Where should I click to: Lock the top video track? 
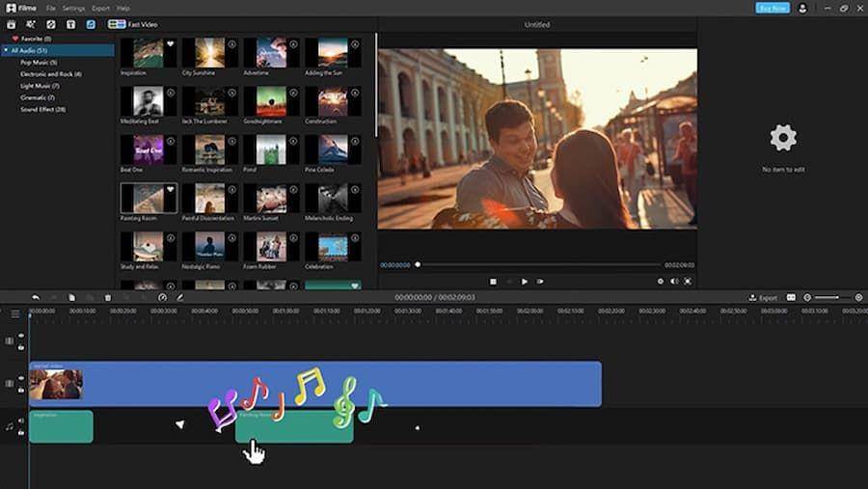click(21, 347)
